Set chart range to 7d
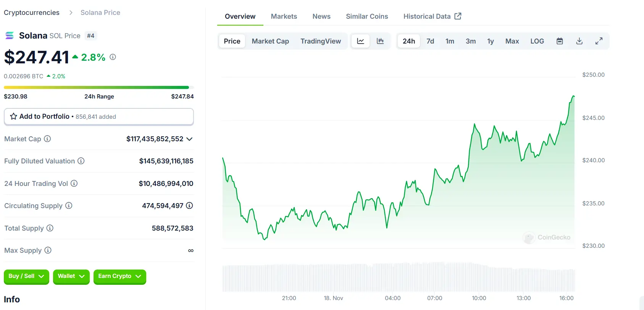Image resolution: width=644 pixels, height=310 pixels. (430, 41)
